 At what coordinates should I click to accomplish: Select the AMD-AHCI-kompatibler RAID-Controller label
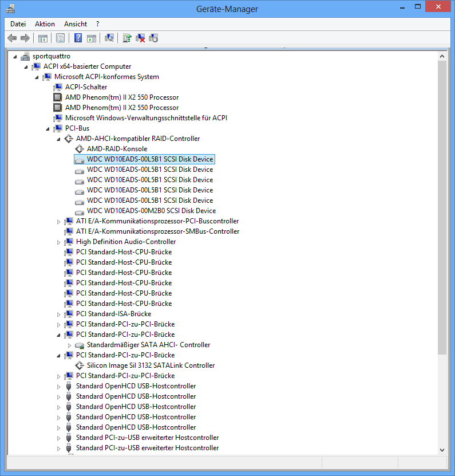(x=138, y=139)
